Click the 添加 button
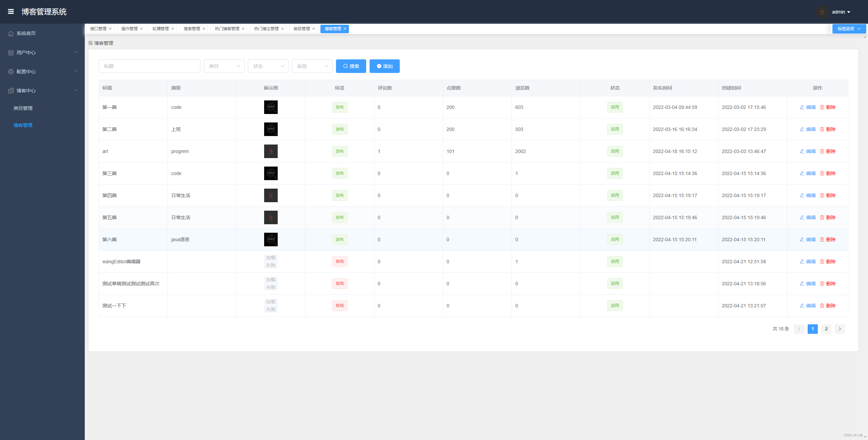 pos(384,66)
